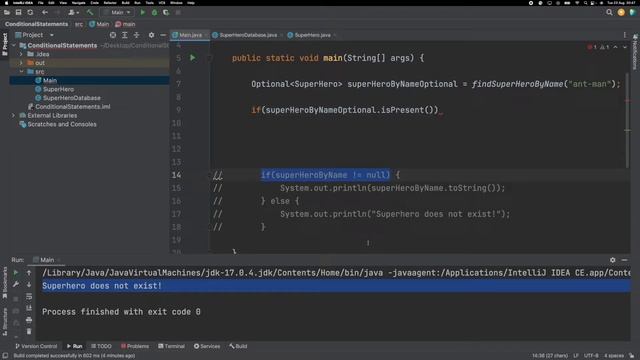The image size is (640, 360).
Task: Go to next highlighted error arrow
Action: point(624,47)
